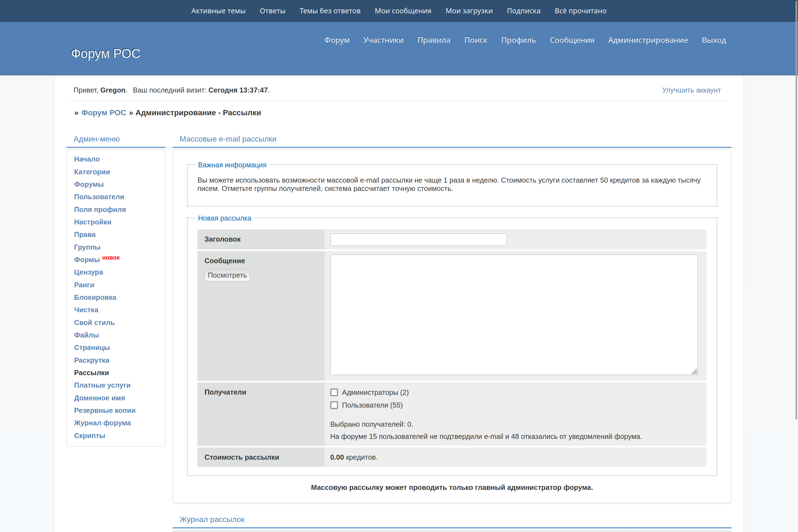Go to Журнал форума in sidebar

click(103, 423)
